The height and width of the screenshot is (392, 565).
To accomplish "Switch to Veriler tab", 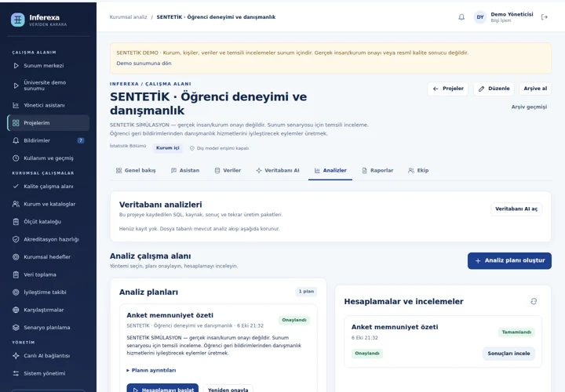I will [228, 170].
